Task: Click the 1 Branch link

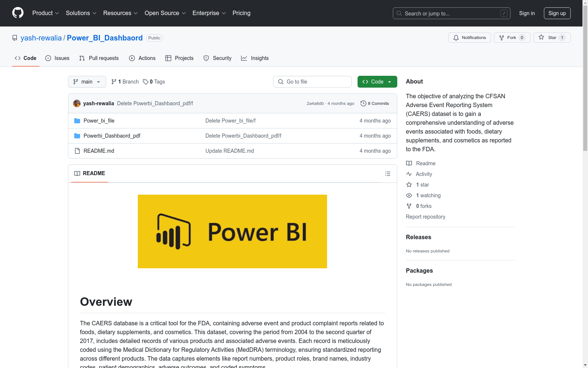Action: pyautogui.click(x=125, y=82)
